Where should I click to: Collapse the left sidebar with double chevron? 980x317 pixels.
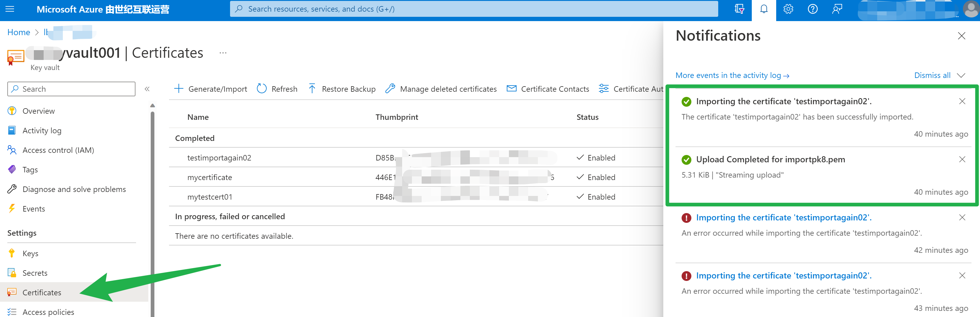click(147, 89)
